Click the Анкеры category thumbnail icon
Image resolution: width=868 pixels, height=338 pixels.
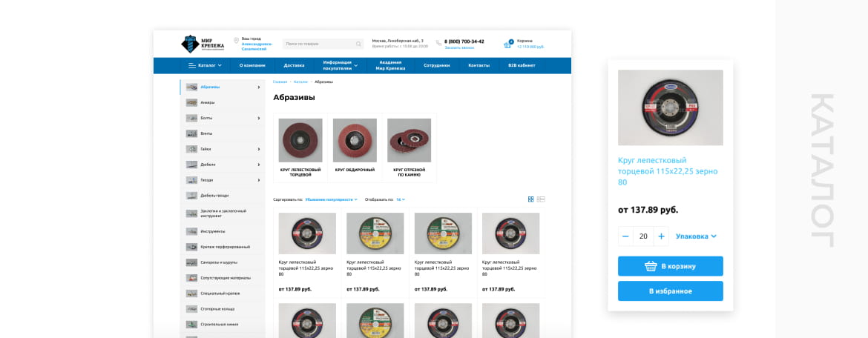click(191, 102)
